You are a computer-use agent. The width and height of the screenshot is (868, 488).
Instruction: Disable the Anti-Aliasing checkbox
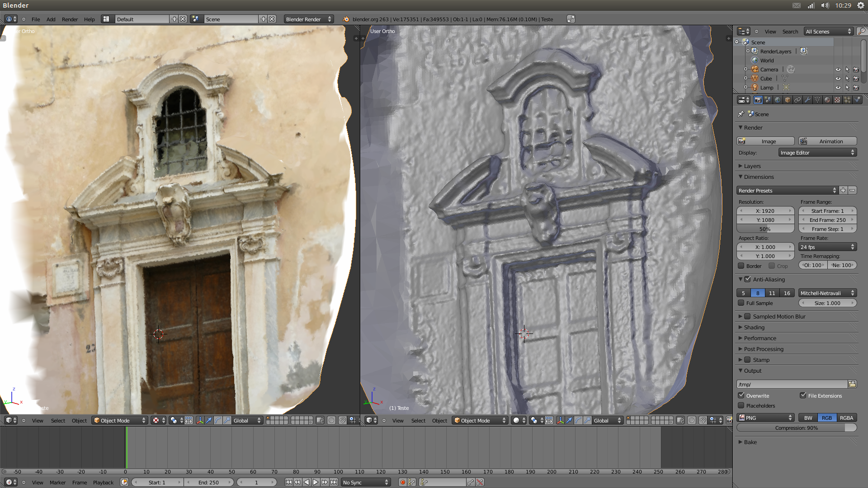(747, 279)
